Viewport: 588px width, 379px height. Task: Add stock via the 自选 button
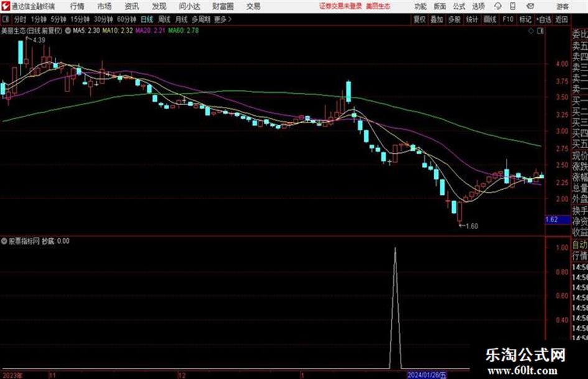click(543, 19)
